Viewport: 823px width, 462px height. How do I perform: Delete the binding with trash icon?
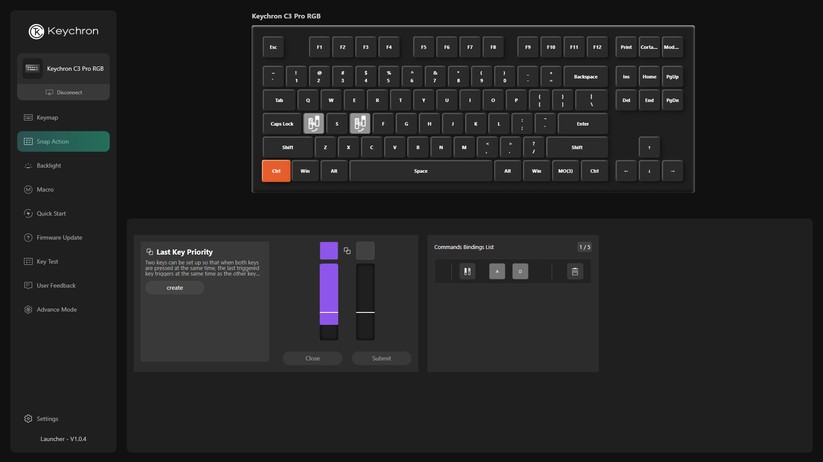click(575, 271)
